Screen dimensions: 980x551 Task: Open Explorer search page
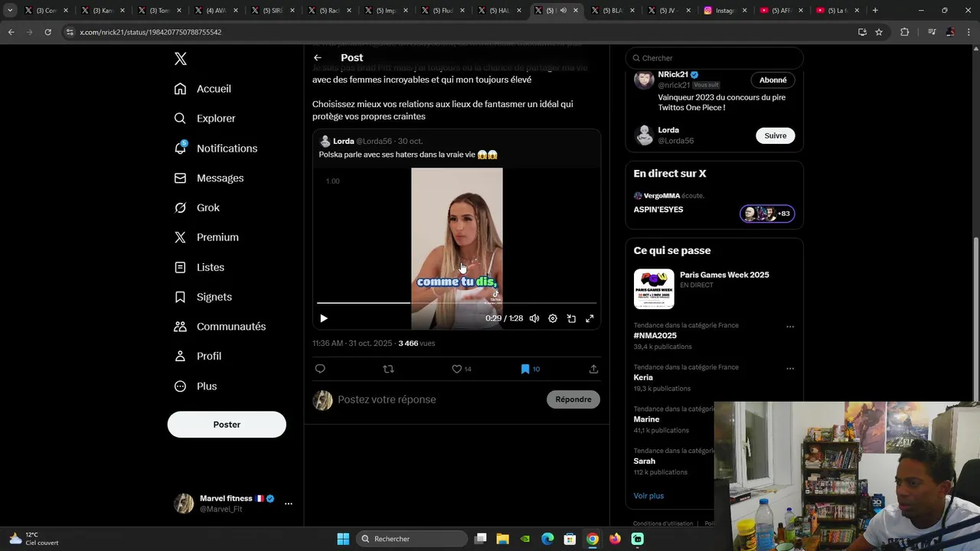[204, 119]
